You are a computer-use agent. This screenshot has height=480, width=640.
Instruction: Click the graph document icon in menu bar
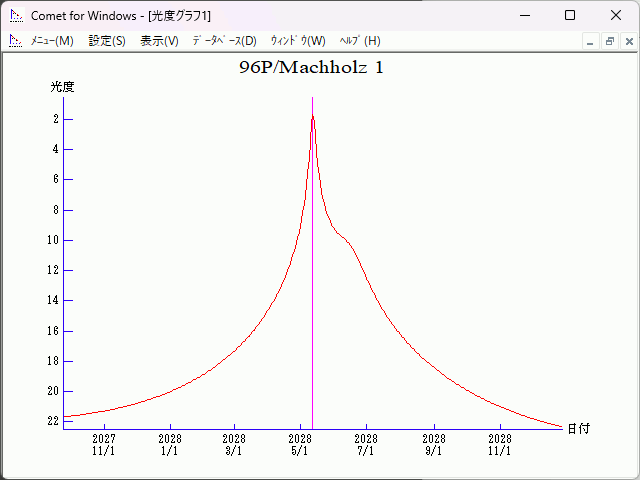(x=15, y=41)
